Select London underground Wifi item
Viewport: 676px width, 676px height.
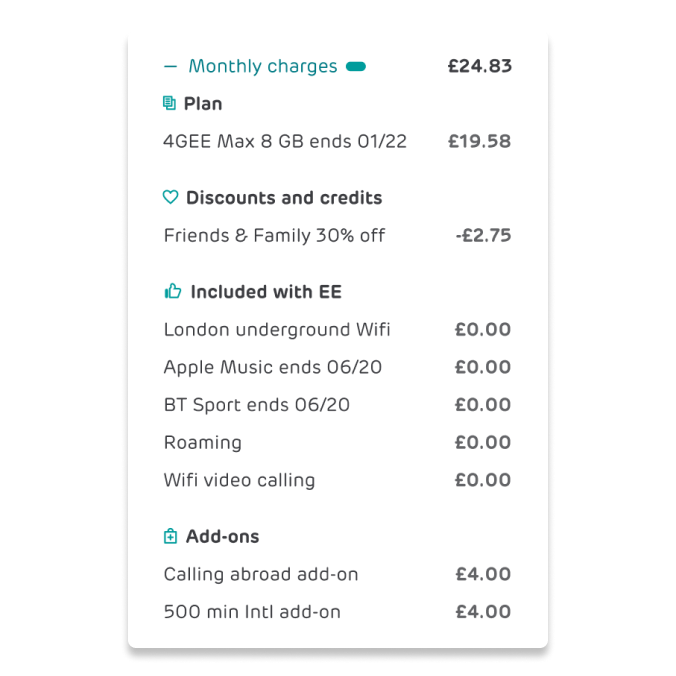pos(337,329)
